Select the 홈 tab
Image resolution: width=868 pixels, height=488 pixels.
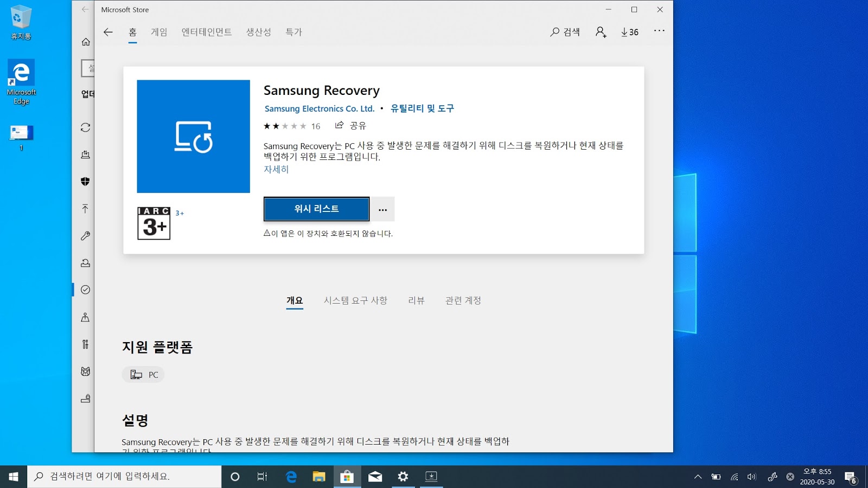[132, 32]
